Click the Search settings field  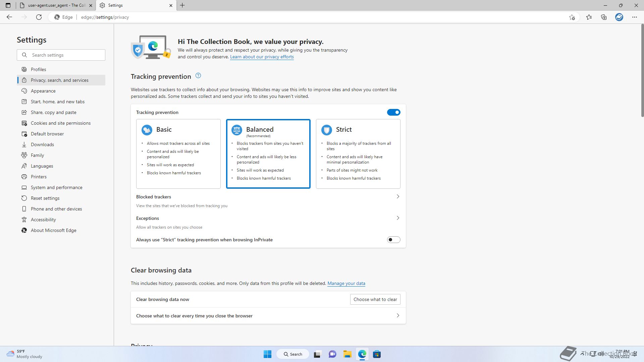[61, 55]
